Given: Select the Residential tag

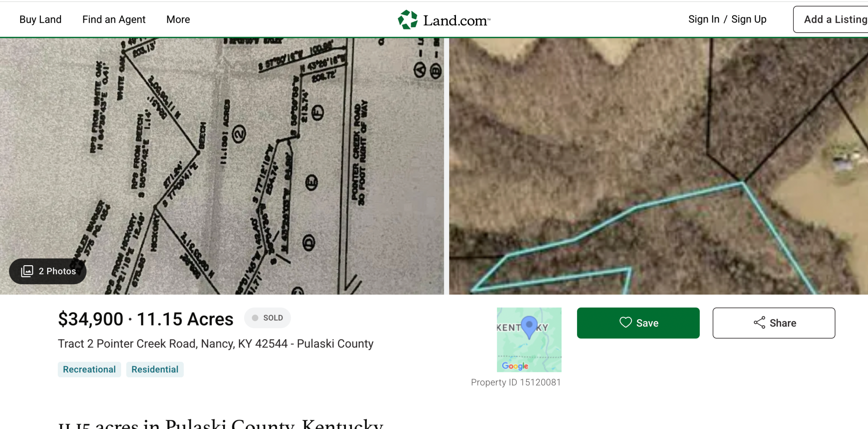Looking at the screenshot, I should [x=155, y=369].
